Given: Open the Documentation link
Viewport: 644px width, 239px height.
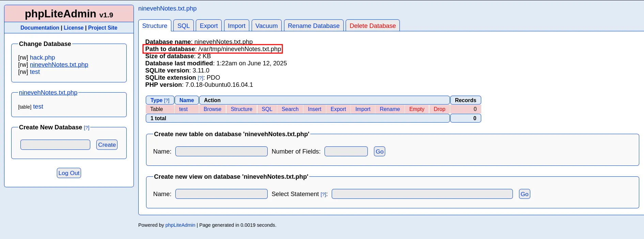Looking at the screenshot, I should coord(40,28).
